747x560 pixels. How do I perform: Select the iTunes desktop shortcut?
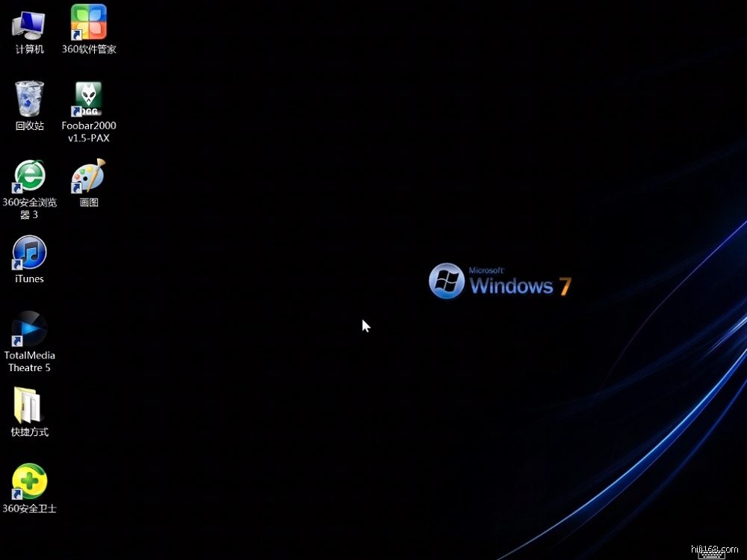tap(29, 253)
